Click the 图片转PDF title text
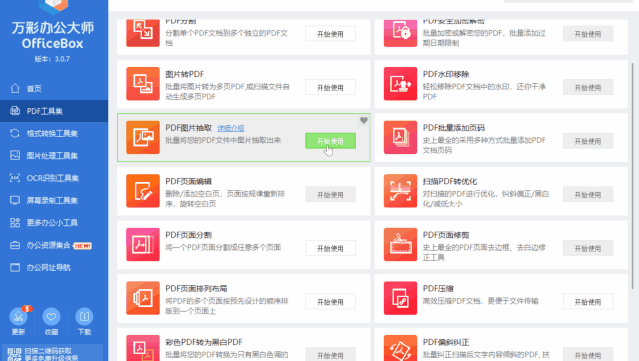The height and width of the screenshot is (361, 639). pos(185,74)
